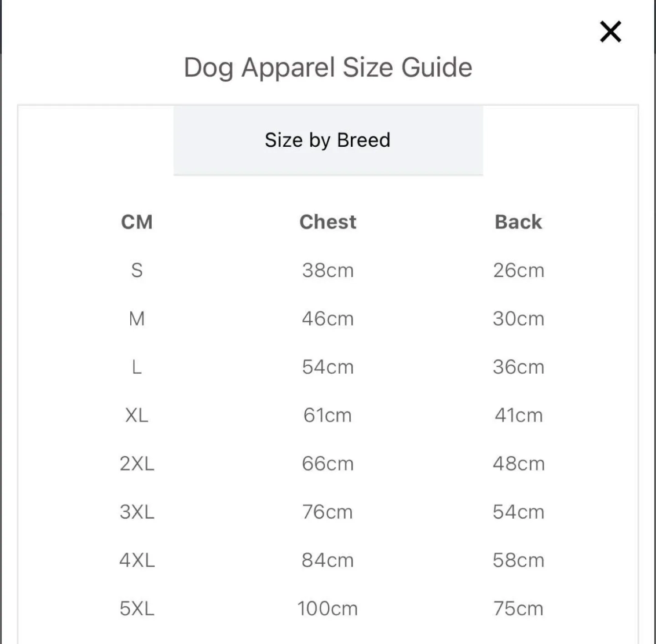This screenshot has width=656, height=644.
Task: Select the S size row
Action: point(137,270)
